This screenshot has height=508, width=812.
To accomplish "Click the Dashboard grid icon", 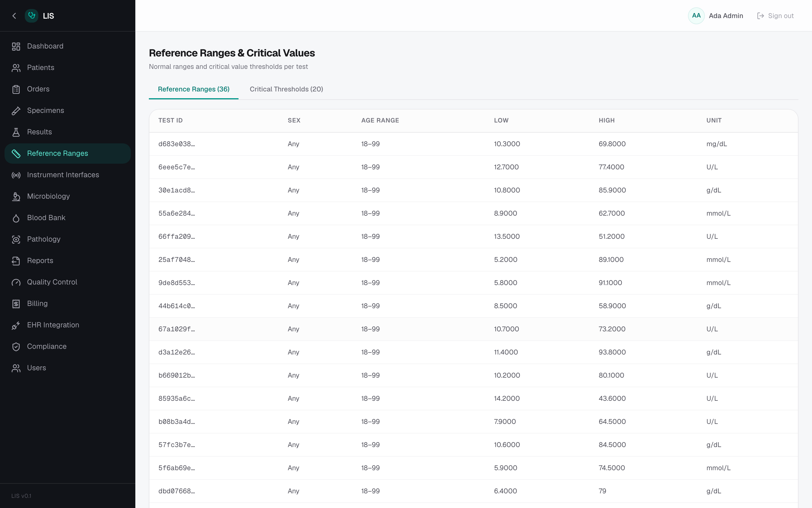I will click(x=16, y=46).
